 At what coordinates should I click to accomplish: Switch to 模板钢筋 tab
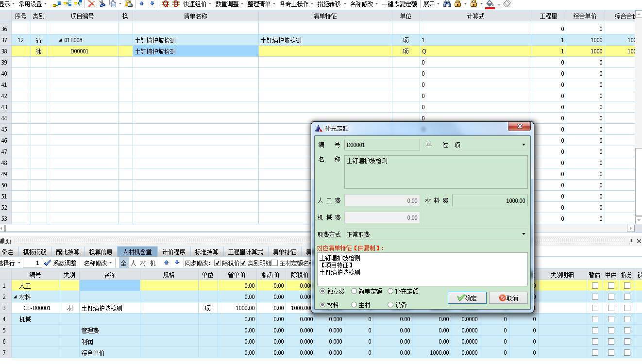34,252
